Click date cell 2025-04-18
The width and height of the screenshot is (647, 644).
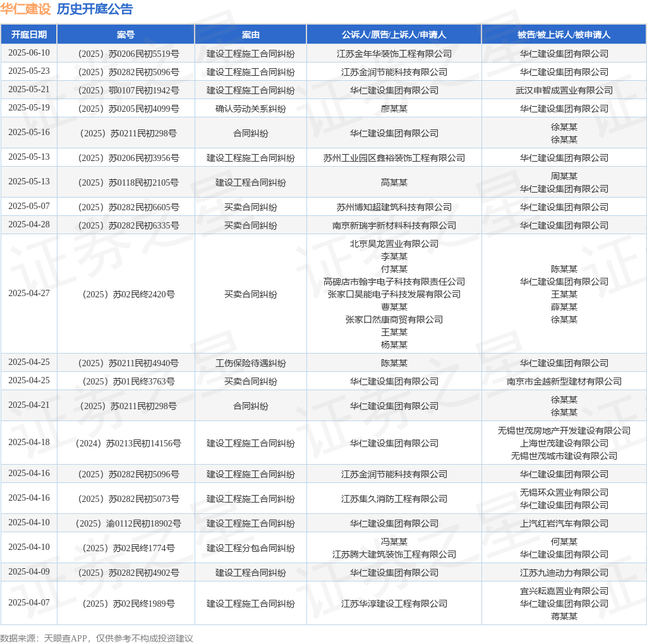click(29, 443)
